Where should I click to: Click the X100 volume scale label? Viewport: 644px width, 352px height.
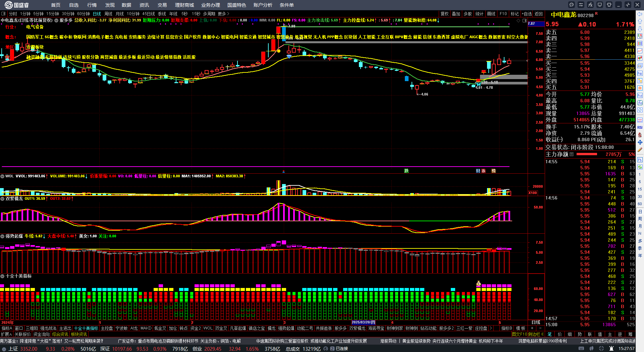[x=533, y=193]
